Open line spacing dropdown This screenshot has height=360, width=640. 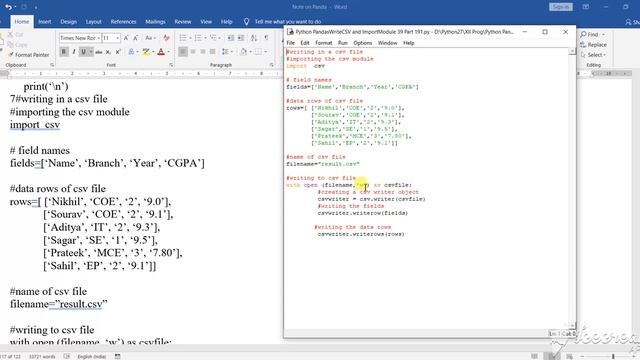tap(226, 52)
